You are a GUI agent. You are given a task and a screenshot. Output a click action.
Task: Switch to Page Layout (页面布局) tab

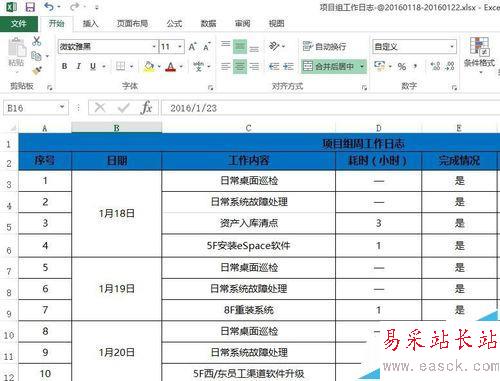132,23
